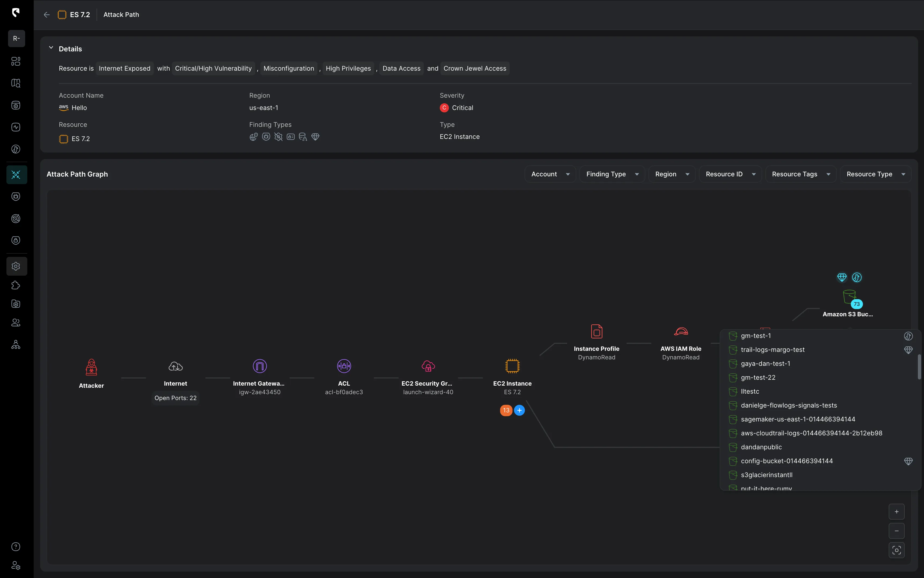
Task: Open the Region filter dropdown
Action: (672, 174)
